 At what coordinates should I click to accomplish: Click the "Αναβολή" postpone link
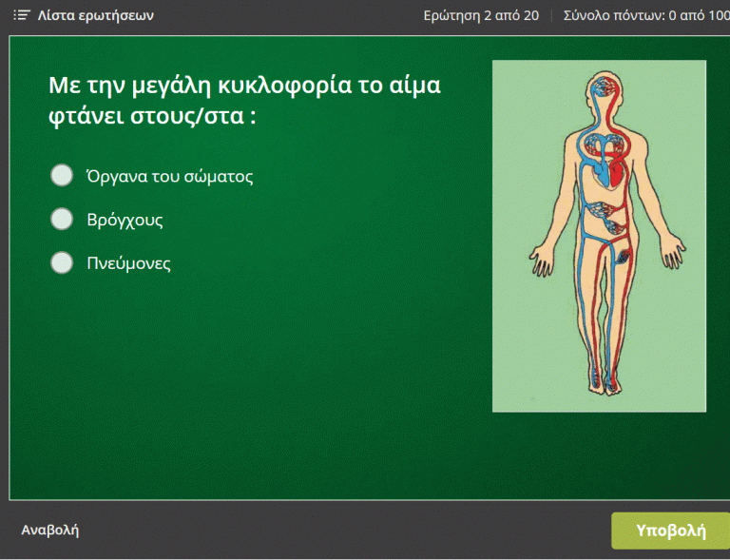[x=49, y=530]
